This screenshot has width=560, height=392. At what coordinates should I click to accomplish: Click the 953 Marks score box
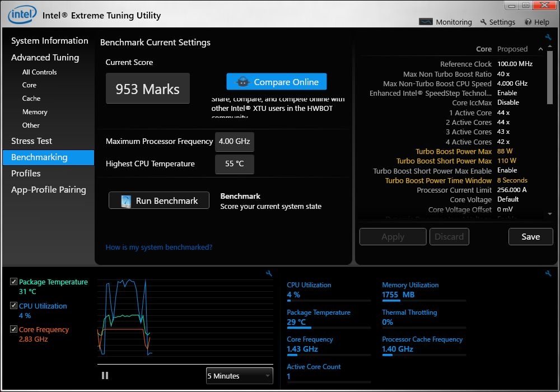147,88
